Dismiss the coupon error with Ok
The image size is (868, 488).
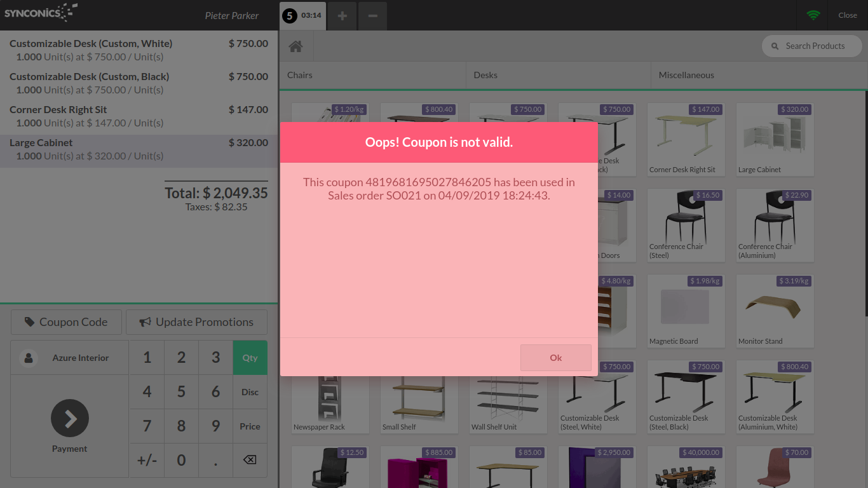coord(555,358)
